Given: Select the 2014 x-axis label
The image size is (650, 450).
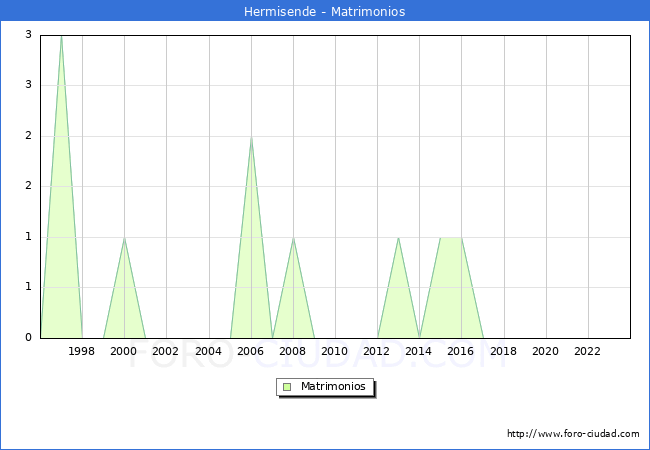Looking at the screenshot, I should (x=419, y=351).
